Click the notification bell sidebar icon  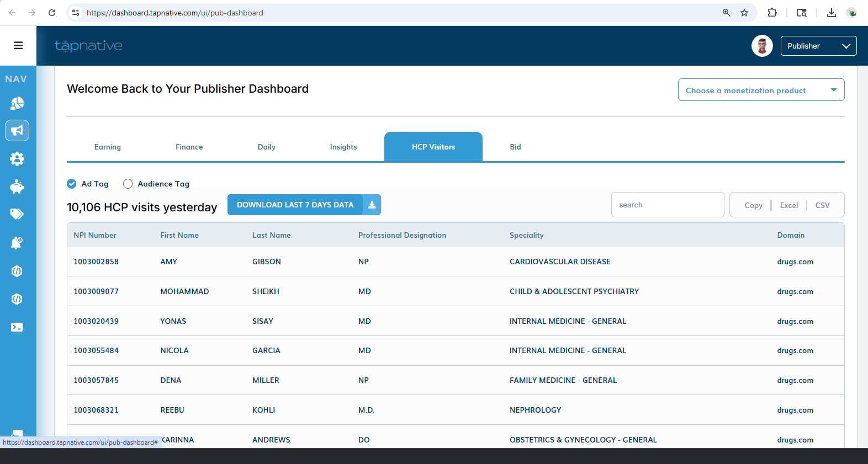click(17, 243)
